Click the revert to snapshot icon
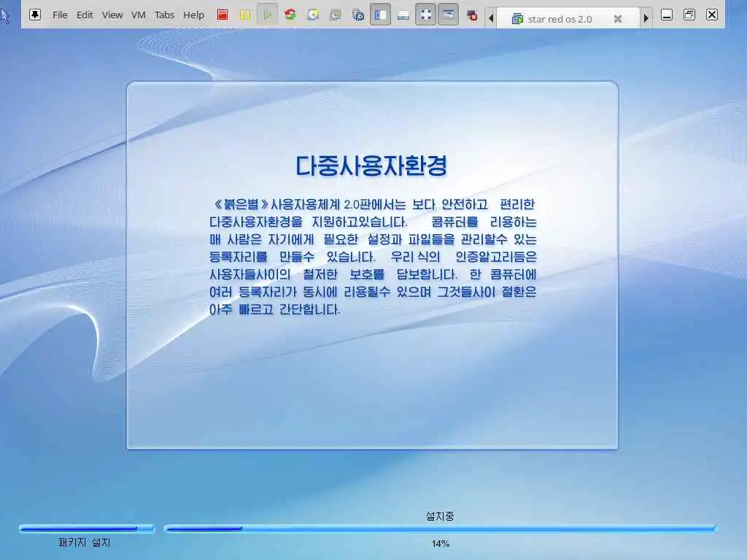This screenshot has width=747, height=560. 336,15
